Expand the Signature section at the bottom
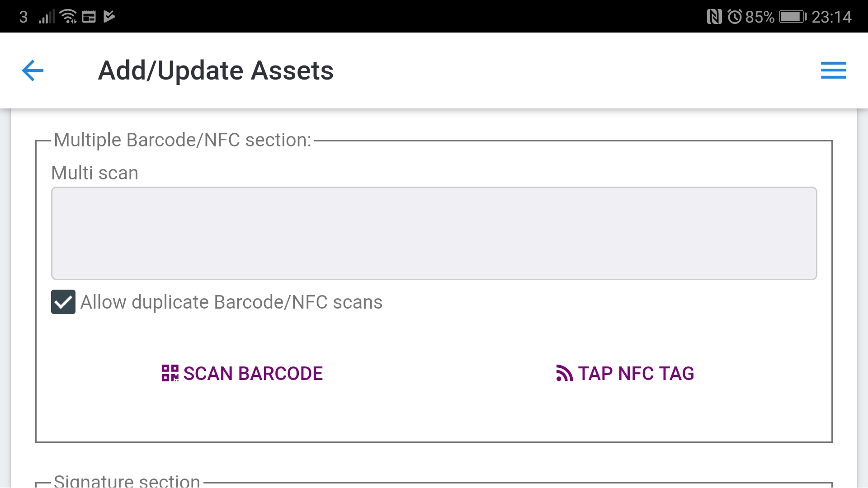 pos(127,480)
